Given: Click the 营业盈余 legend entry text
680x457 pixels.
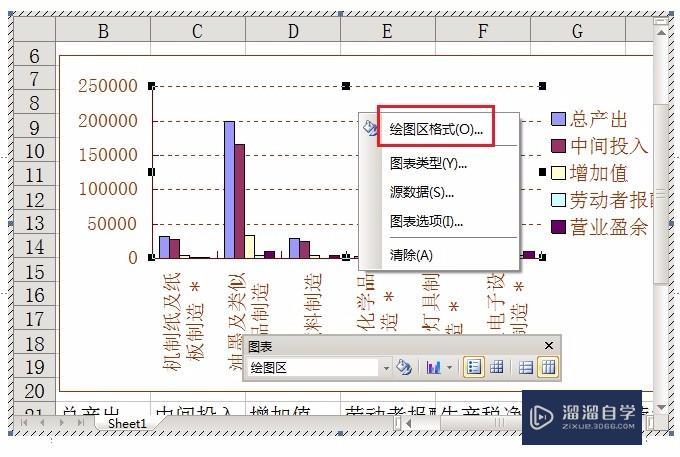Looking at the screenshot, I should (608, 227).
